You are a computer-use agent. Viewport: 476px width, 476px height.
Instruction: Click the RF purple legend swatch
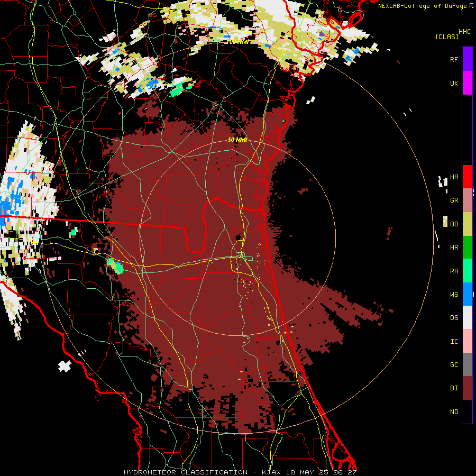(467, 59)
